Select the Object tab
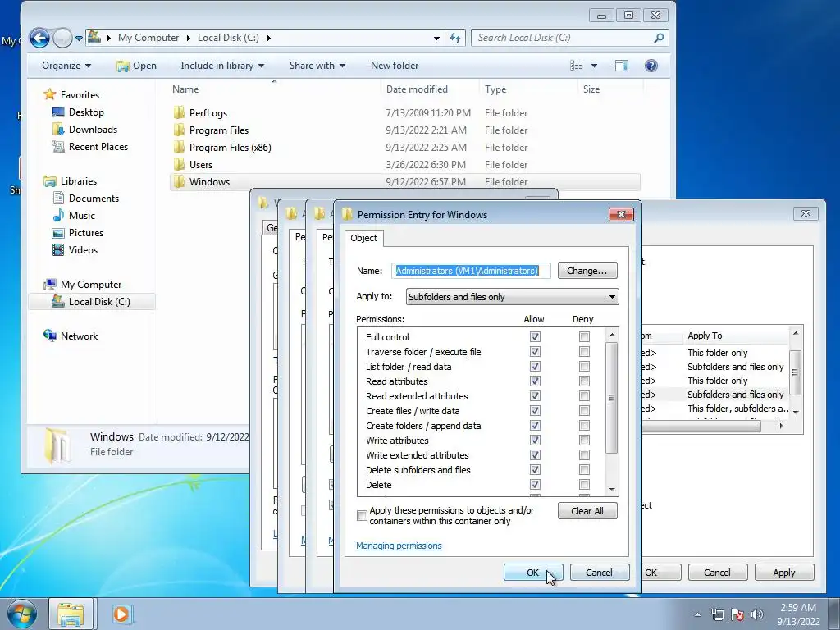The image size is (840, 630). tap(363, 238)
